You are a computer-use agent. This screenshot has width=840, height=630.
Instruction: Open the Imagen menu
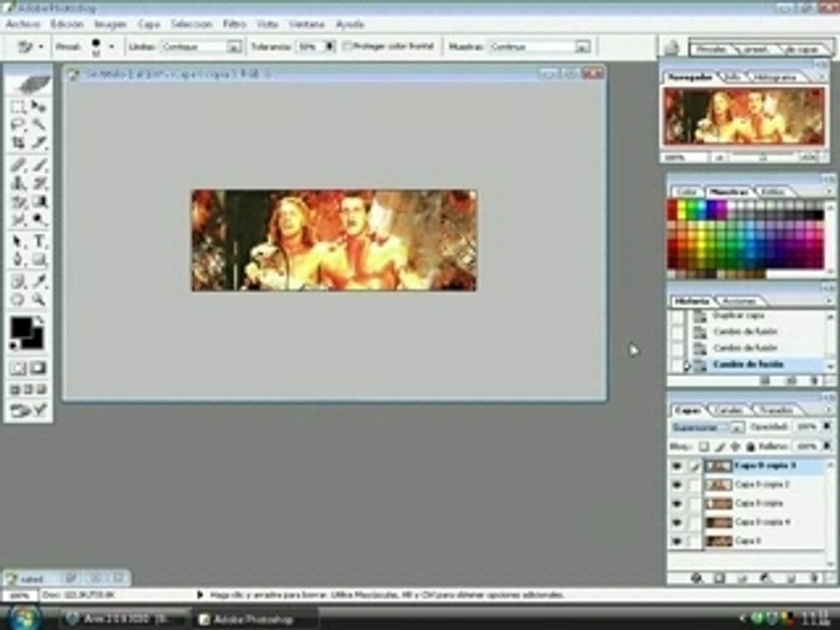[x=110, y=24]
